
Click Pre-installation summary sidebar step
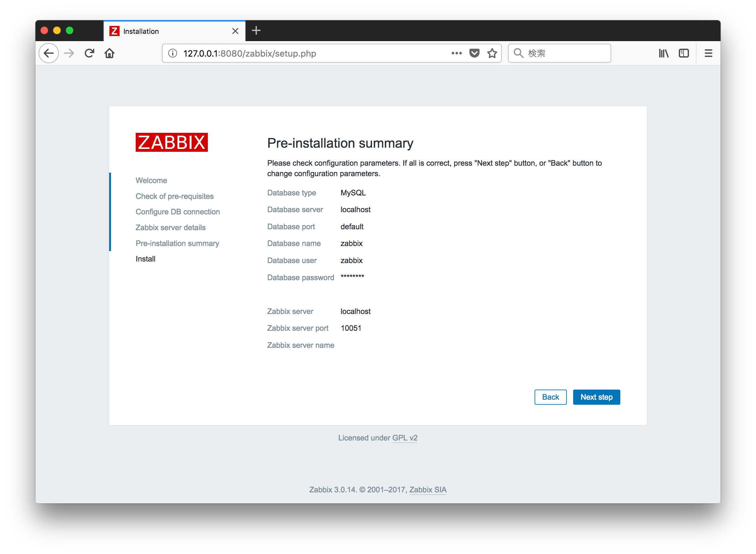[177, 243]
